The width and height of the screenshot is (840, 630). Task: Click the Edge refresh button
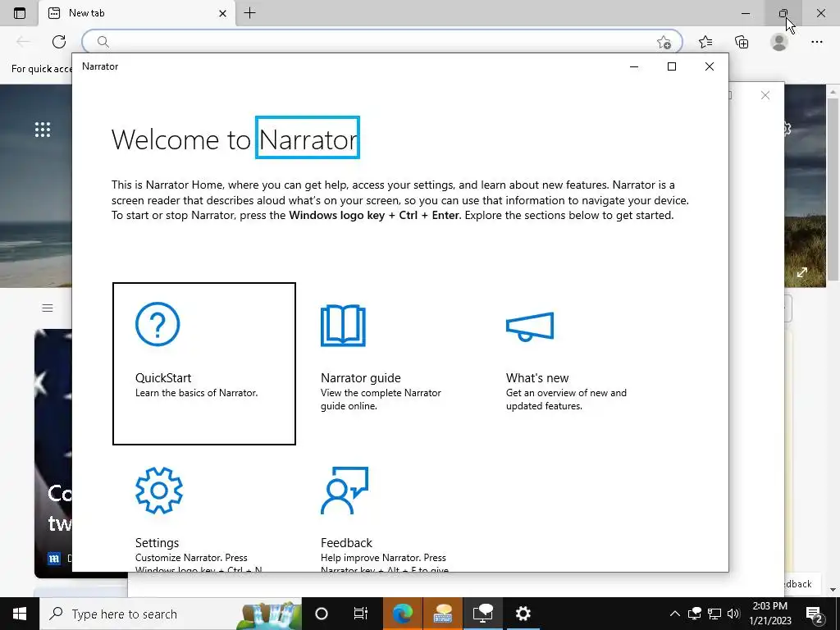point(59,42)
